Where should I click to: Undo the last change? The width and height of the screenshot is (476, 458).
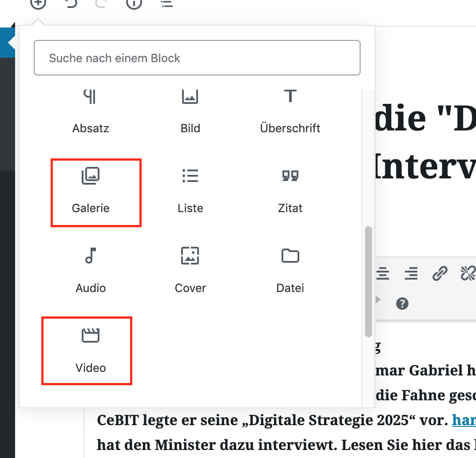coord(70,4)
